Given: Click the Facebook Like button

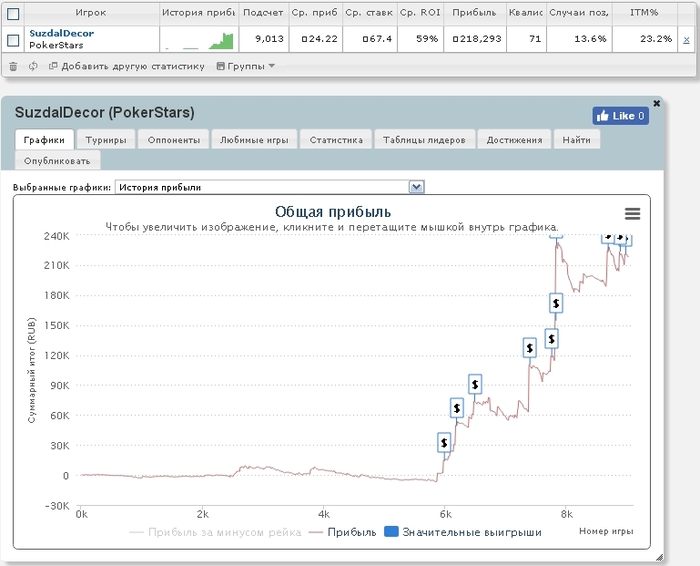Looking at the screenshot, I should click(x=621, y=116).
